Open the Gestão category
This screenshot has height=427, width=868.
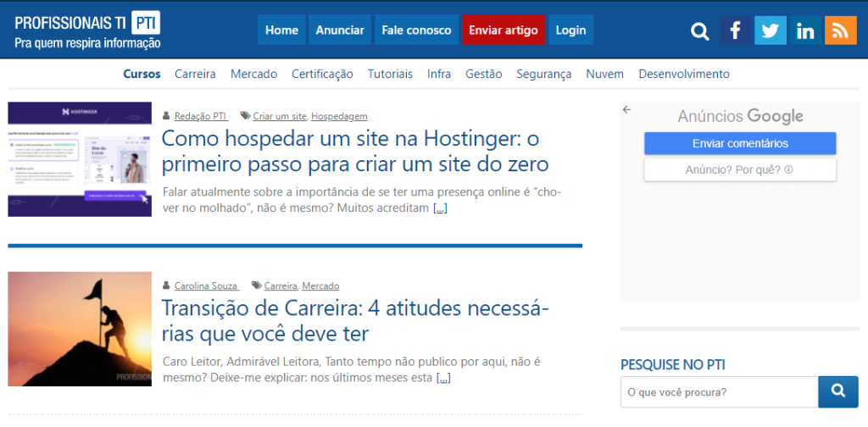(x=484, y=74)
